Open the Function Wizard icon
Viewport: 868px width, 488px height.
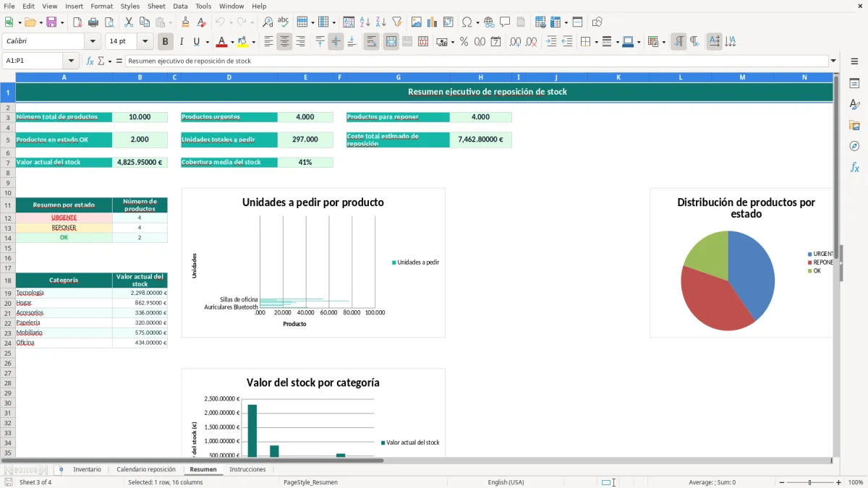[90, 61]
